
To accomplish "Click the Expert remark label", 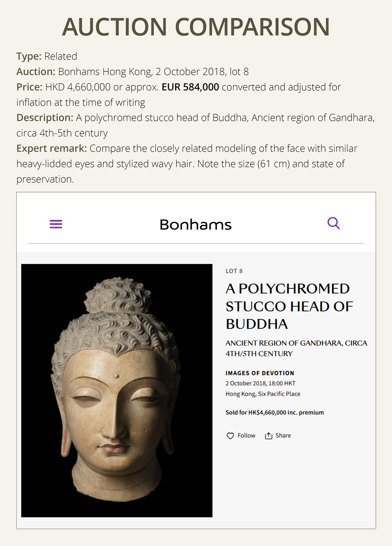I will click(x=51, y=149).
